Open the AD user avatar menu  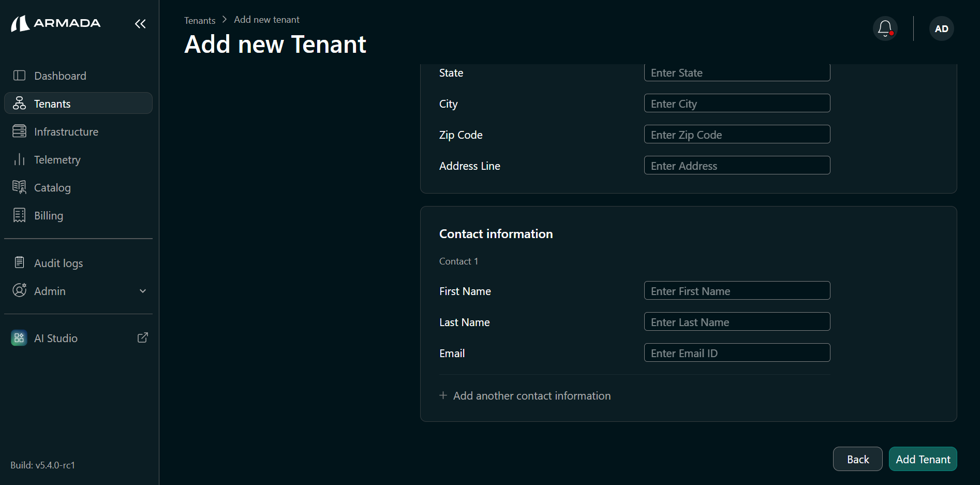[942, 28]
